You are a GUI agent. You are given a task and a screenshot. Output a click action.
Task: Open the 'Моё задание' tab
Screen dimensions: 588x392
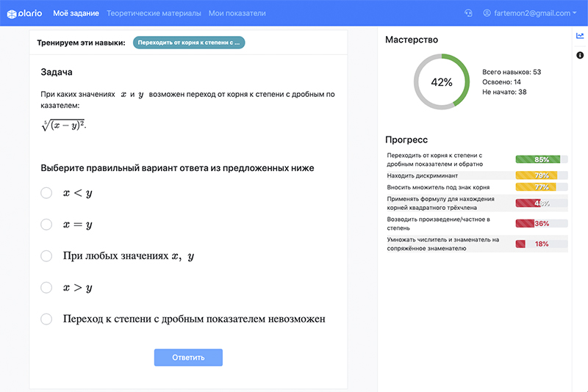pos(76,13)
